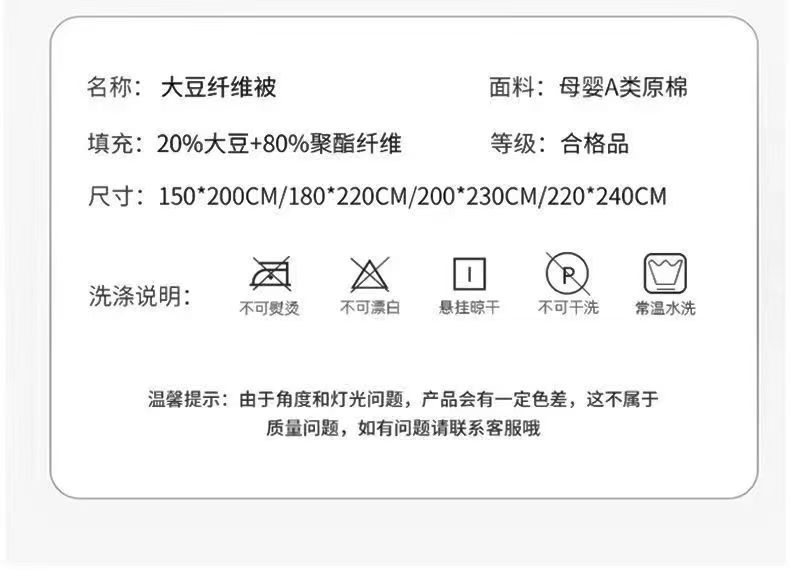Click the filling text 20%大豆+80%聚酯纤维
The image size is (790, 570).
(279, 144)
